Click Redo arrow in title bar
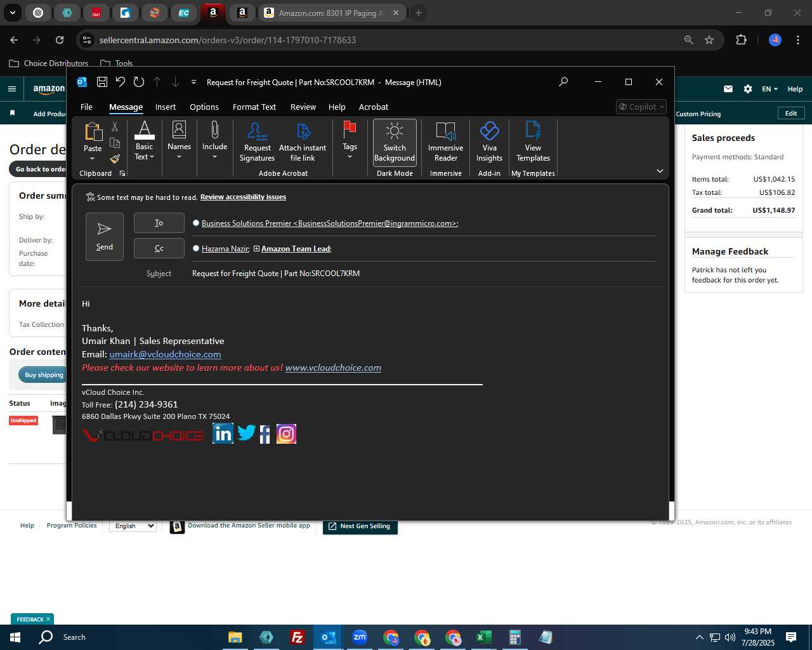The width and height of the screenshot is (812, 650). [139, 82]
